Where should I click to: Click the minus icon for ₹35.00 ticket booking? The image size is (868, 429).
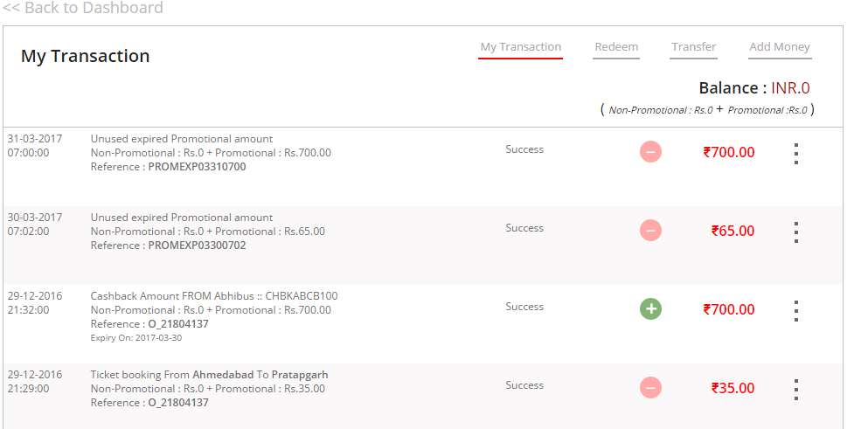(650, 388)
